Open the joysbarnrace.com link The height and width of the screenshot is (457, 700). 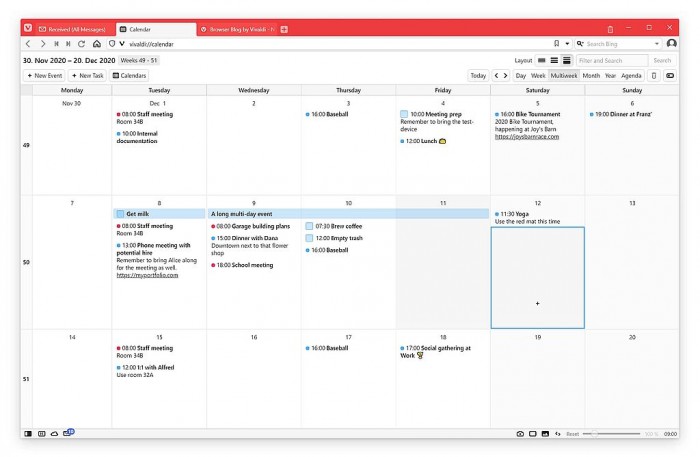(x=527, y=137)
